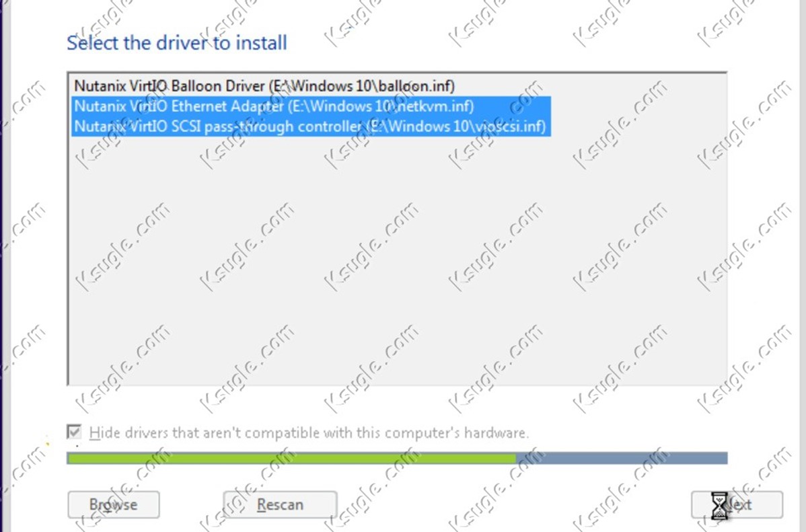This screenshot has height=532, width=806.
Task: Click the green filled part of progress bar
Action: 291,458
